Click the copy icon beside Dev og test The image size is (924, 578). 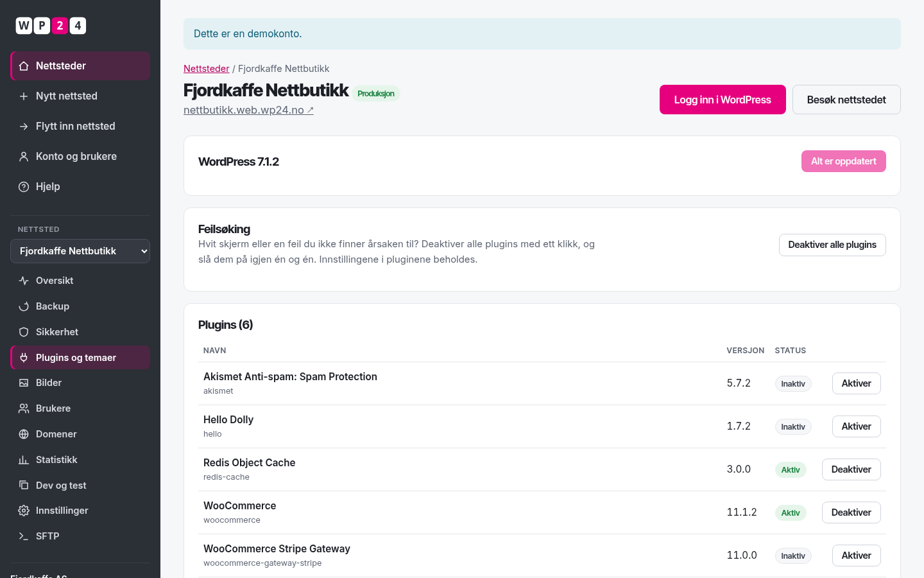click(24, 486)
